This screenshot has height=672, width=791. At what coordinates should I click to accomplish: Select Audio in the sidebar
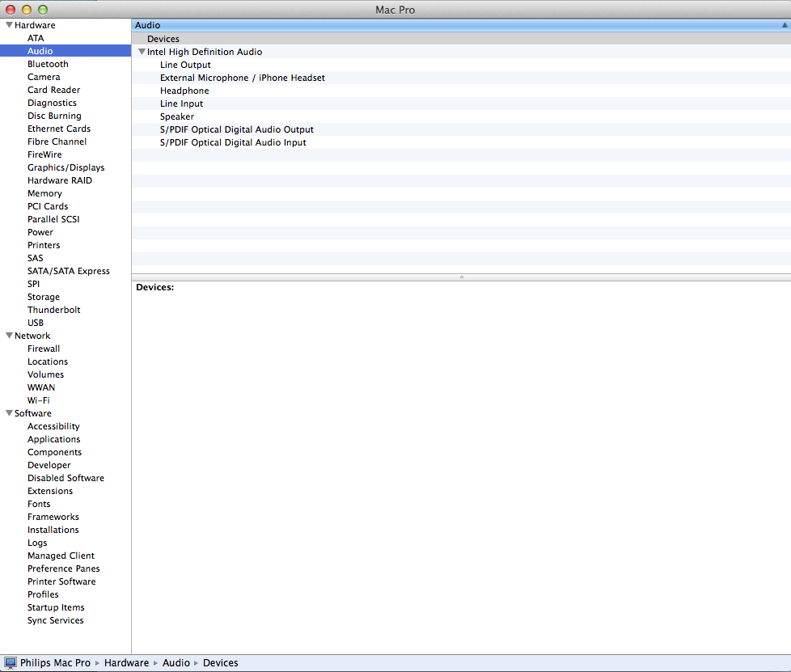66,51
